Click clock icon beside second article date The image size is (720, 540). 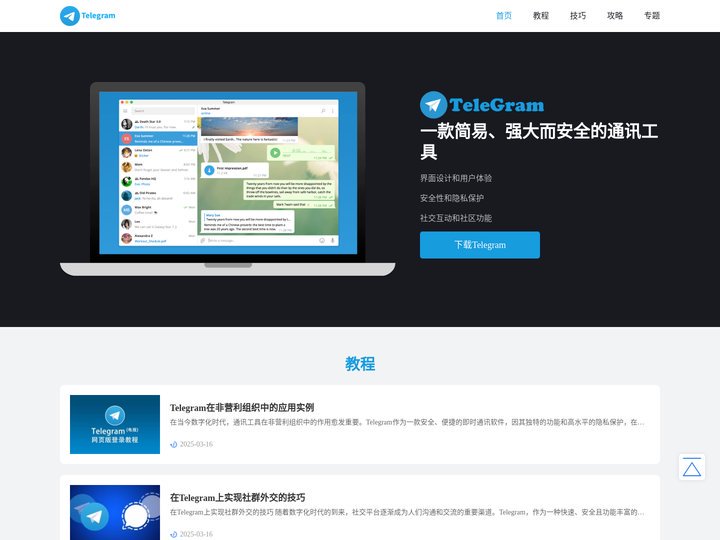(x=174, y=534)
